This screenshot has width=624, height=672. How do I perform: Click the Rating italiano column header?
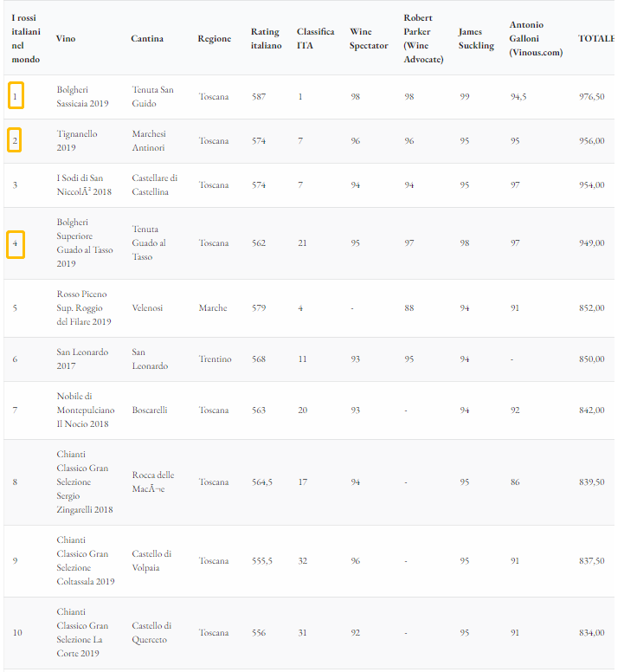(266, 39)
